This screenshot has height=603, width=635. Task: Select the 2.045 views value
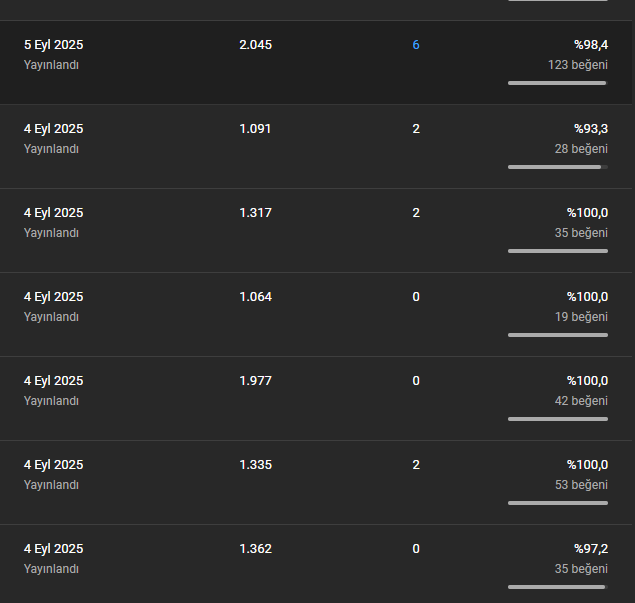click(x=256, y=45)
